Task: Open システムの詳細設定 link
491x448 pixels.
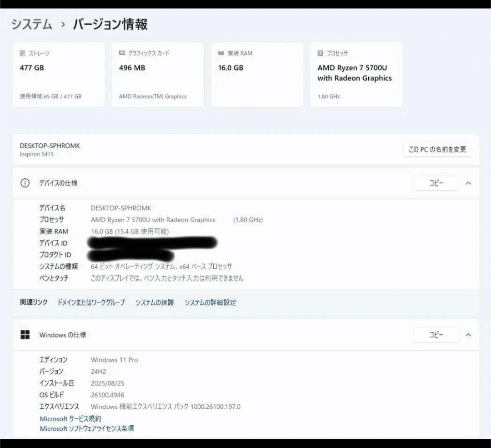Action: (x=210, y=302)
